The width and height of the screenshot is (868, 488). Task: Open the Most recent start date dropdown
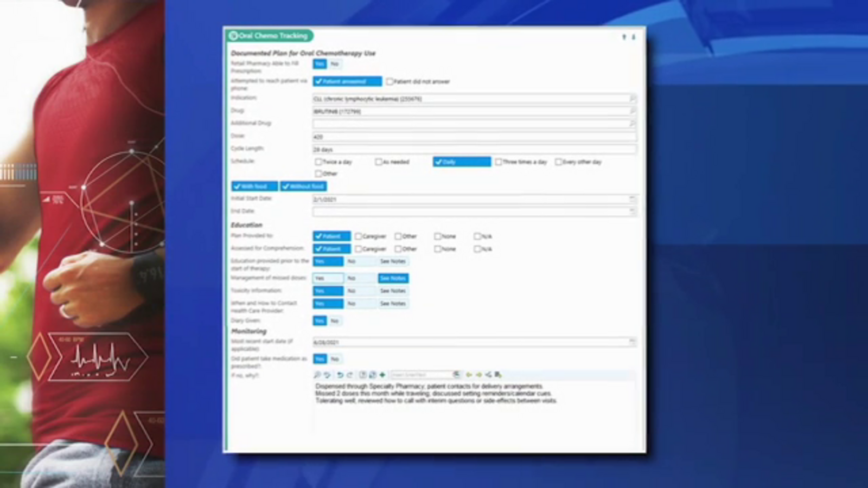click(x=632, y=342)
